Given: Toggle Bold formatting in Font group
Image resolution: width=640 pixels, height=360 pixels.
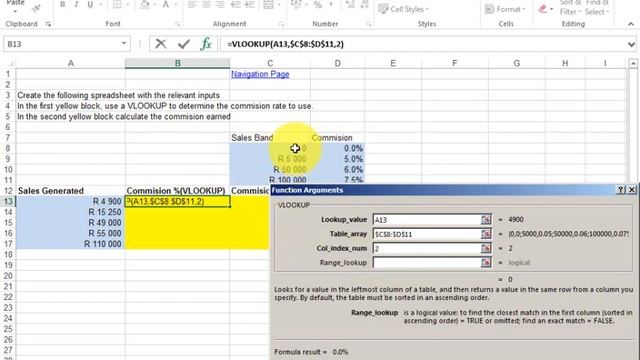Looking at the screenshot, I should [x=62, y=4].
